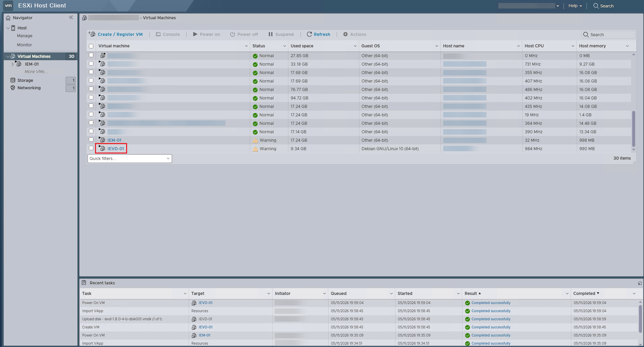Click the Recent tasks clipboard icon
The height and width of the screenshot is (347, 644).
84,282
